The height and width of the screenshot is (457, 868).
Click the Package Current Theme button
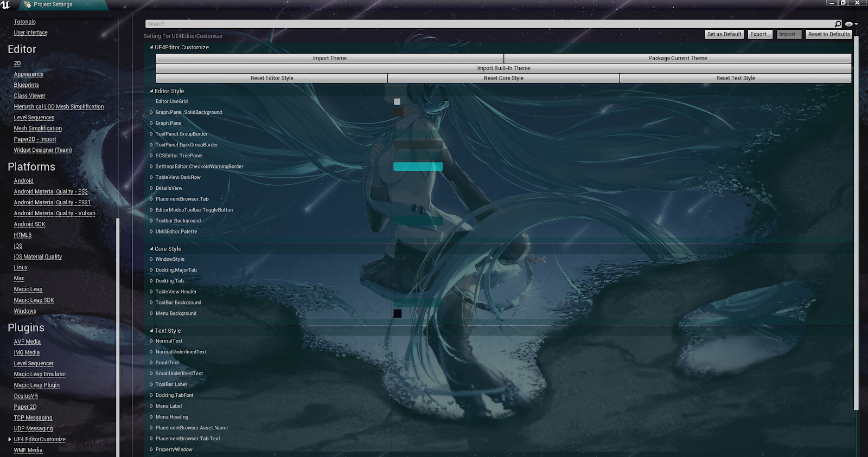click(678, 58)
